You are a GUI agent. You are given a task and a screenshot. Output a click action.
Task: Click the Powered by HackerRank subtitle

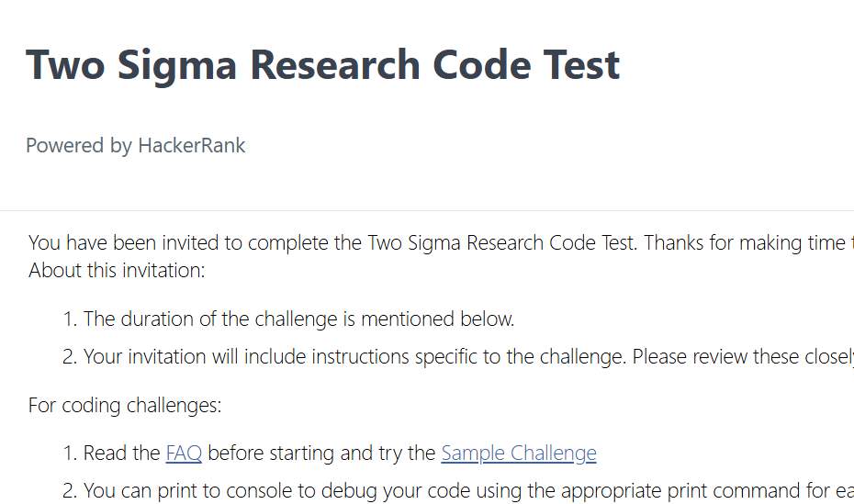135,146
